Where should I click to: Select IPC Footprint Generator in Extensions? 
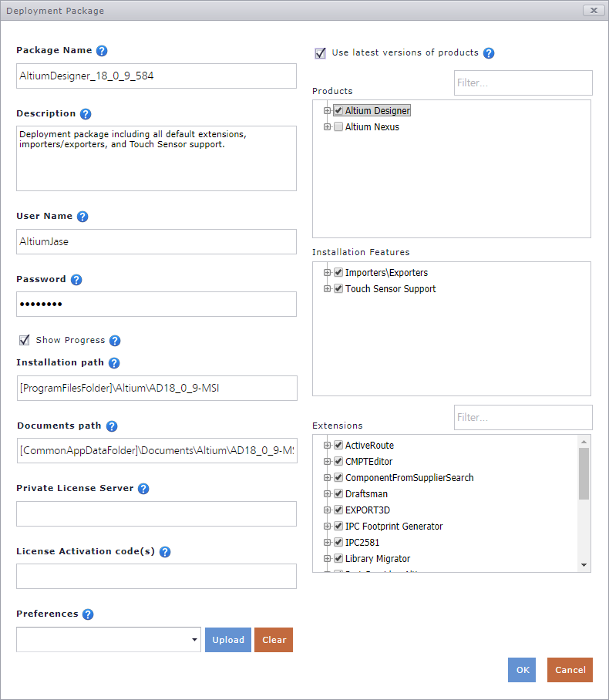[394, 527]
